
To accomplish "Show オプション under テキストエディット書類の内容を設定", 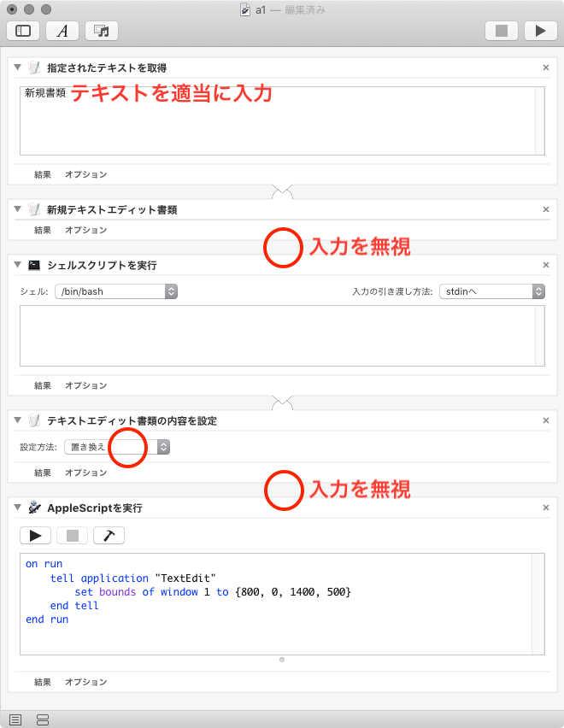I will [85, 473].
